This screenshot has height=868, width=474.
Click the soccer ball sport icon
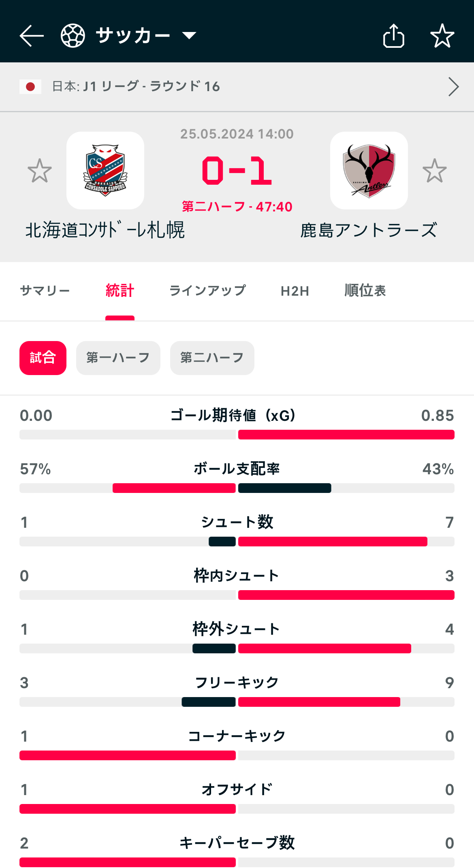(73, 36)
